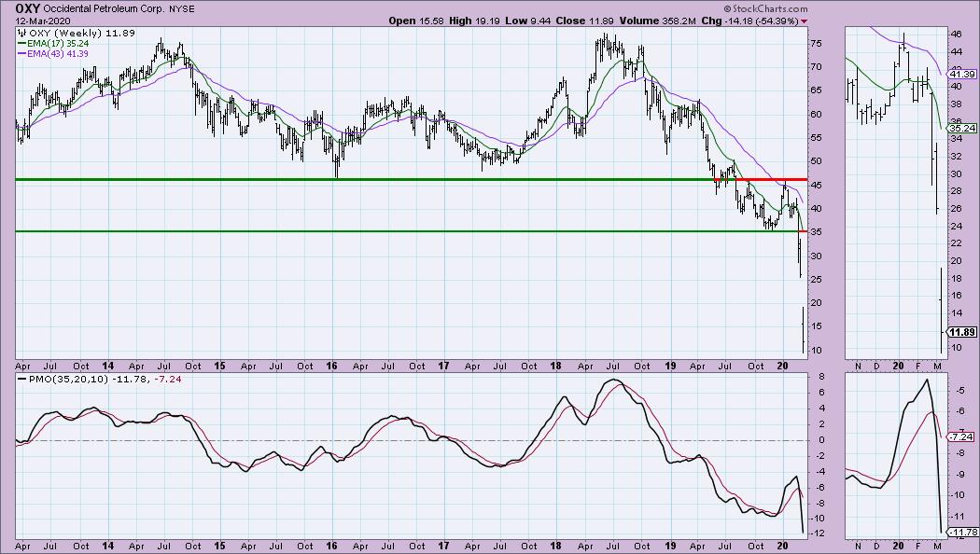
Task: Select the PMO(35,20,10) indicator legend
Action: click(x=100, y=379)
